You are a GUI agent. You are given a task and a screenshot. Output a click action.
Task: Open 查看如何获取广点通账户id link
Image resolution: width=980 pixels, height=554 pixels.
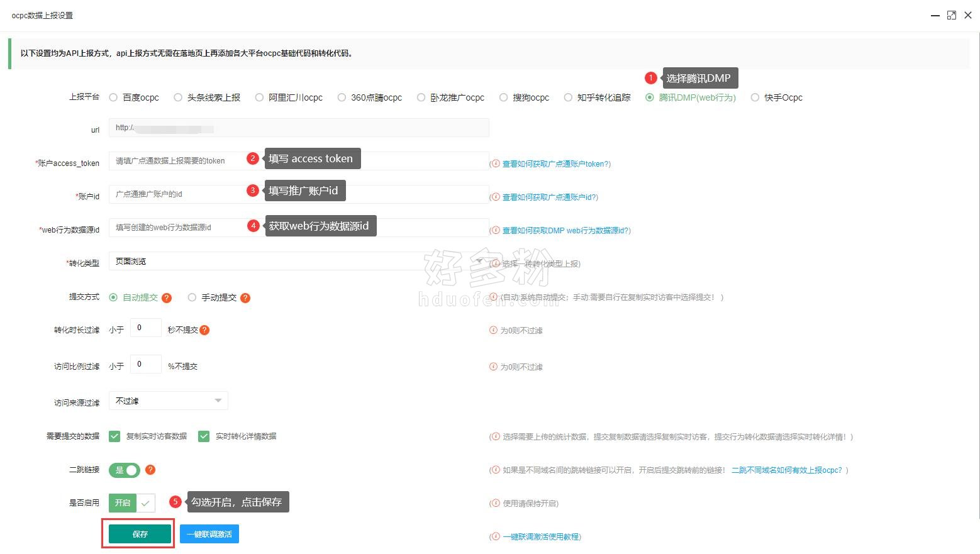coord(550,197)
